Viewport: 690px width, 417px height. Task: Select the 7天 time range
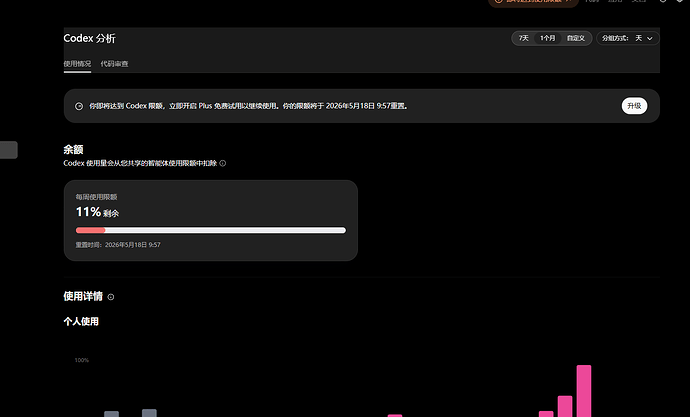click(523, 38)
